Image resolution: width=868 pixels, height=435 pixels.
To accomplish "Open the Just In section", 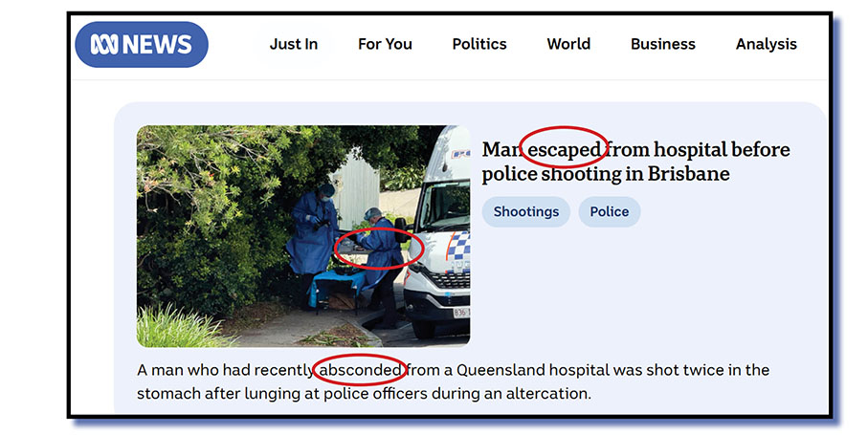I will pyautogui.click(x=294, y=44).
